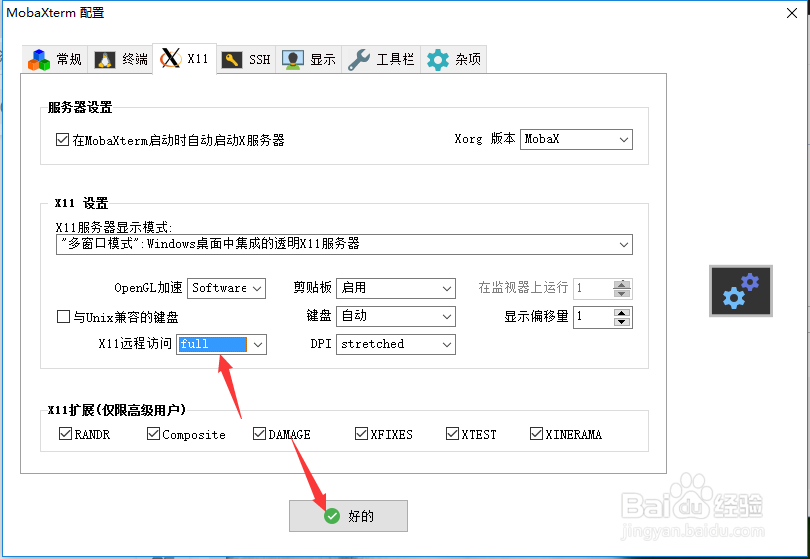Toggle the DAMAGE extension checkbox

pyautogui.click(x=259, y=433)
